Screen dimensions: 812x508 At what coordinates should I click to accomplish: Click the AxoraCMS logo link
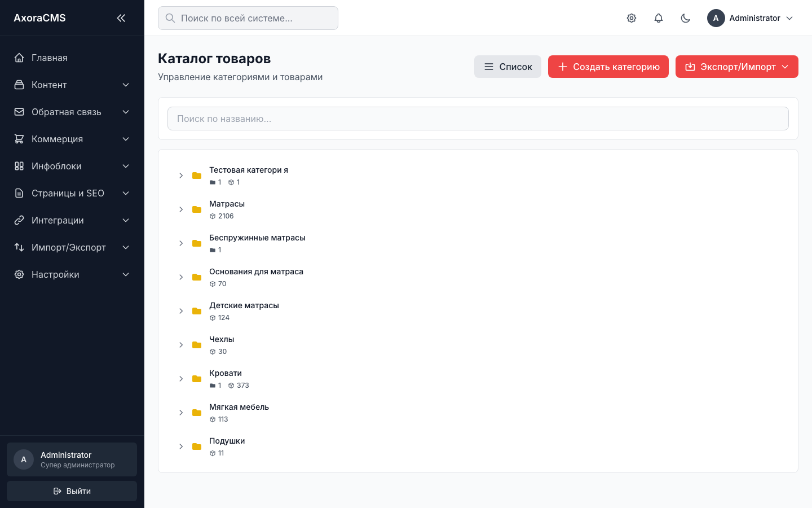coord(39,18)
